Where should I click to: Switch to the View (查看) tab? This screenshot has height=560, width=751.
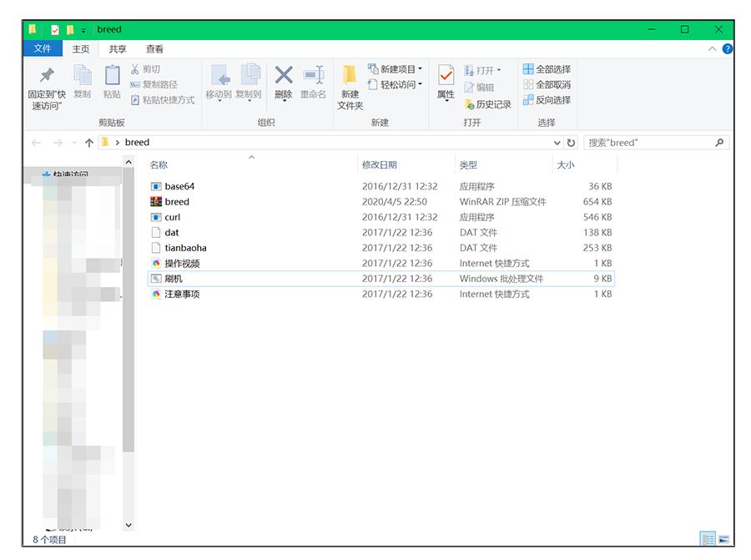click(x=154, y=49)
